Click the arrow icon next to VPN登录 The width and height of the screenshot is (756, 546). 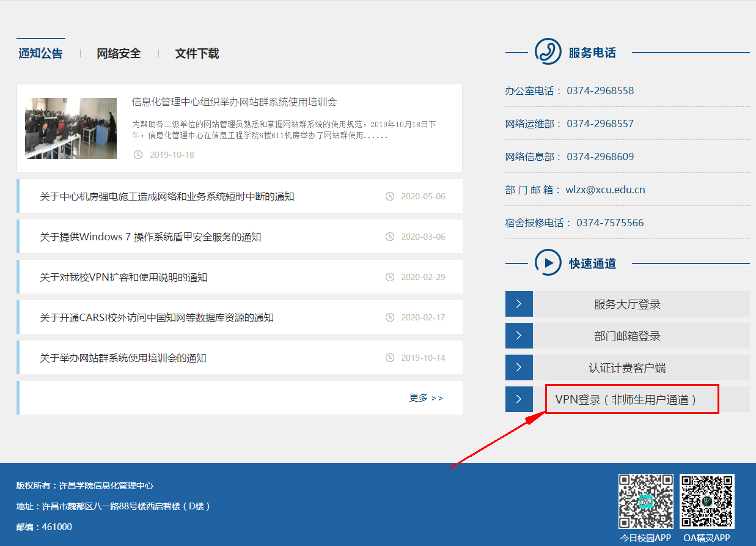click(519, 399)
